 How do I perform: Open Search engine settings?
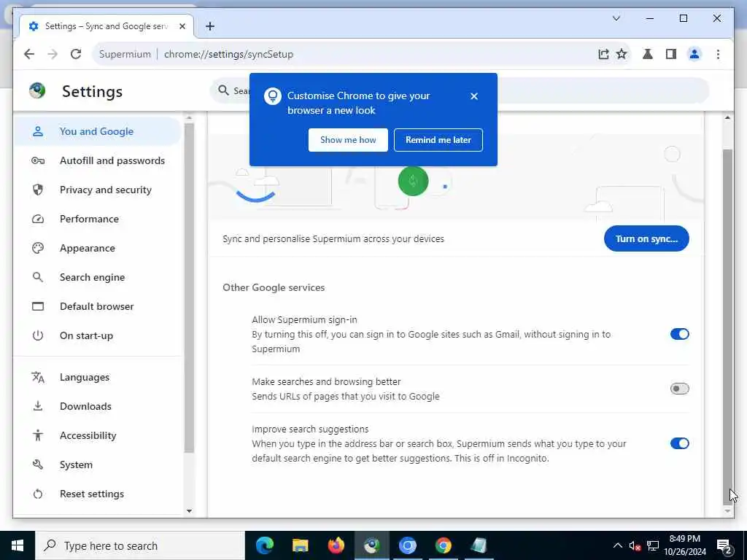tap(98, 277)
